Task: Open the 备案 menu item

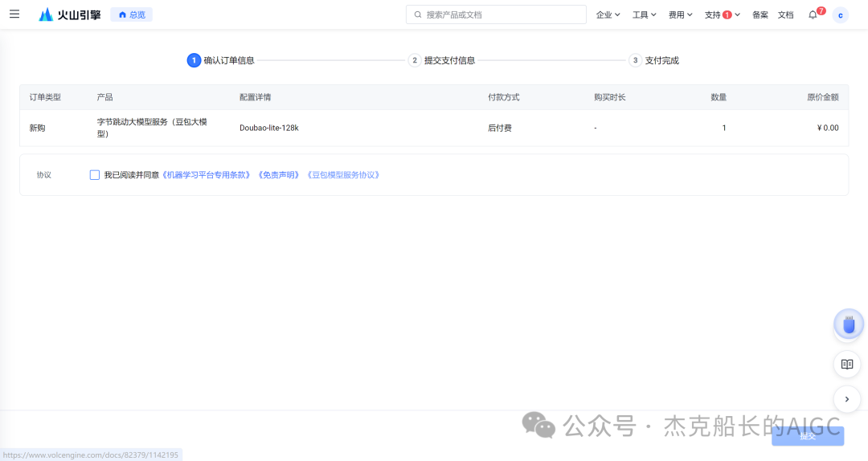Action: [x=760, y=15]
